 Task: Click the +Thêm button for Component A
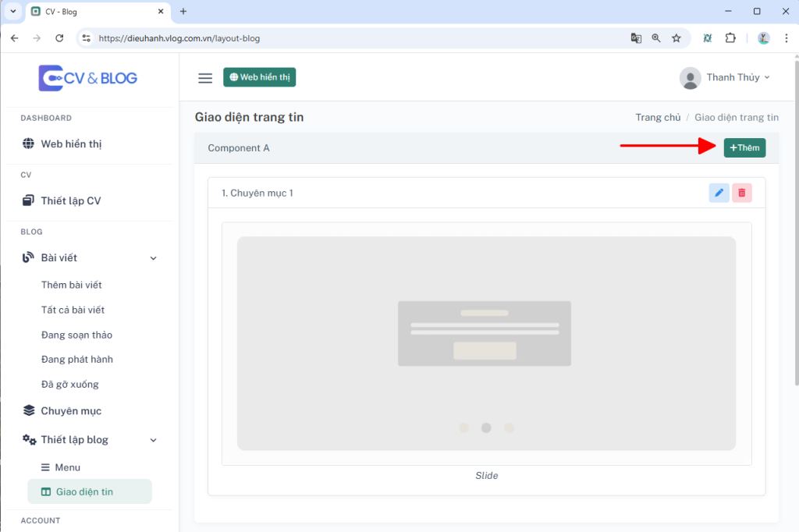point(744,147)
